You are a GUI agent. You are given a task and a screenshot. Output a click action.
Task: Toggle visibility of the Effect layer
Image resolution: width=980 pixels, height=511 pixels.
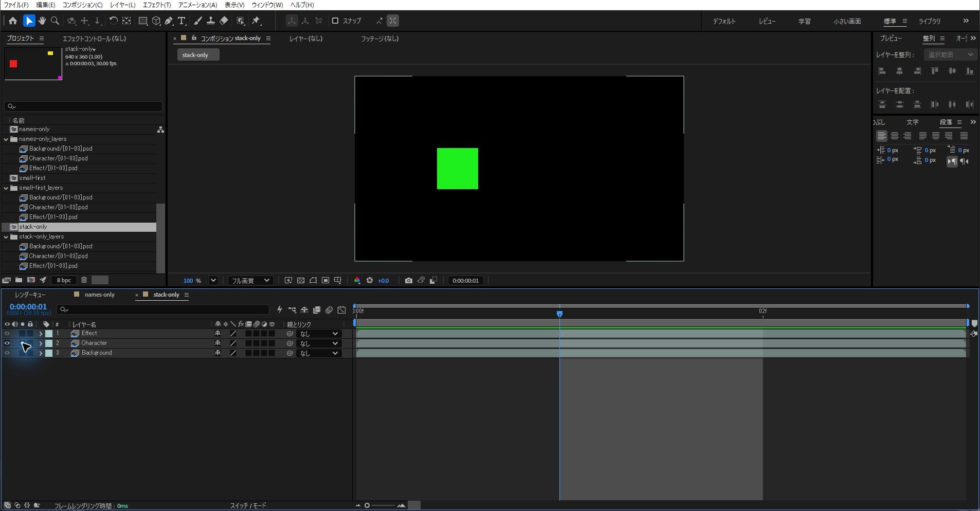point(7,334)
